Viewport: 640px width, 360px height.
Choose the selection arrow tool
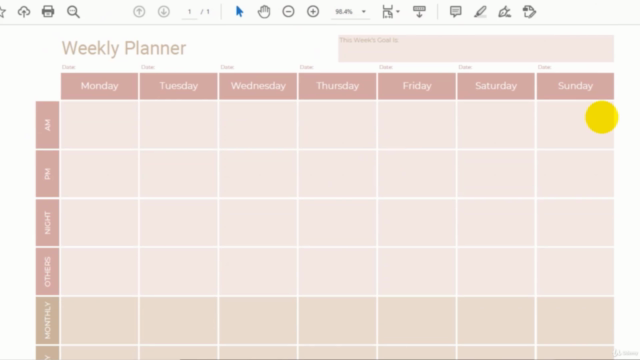pyautogui.click(x=240, y=11)
